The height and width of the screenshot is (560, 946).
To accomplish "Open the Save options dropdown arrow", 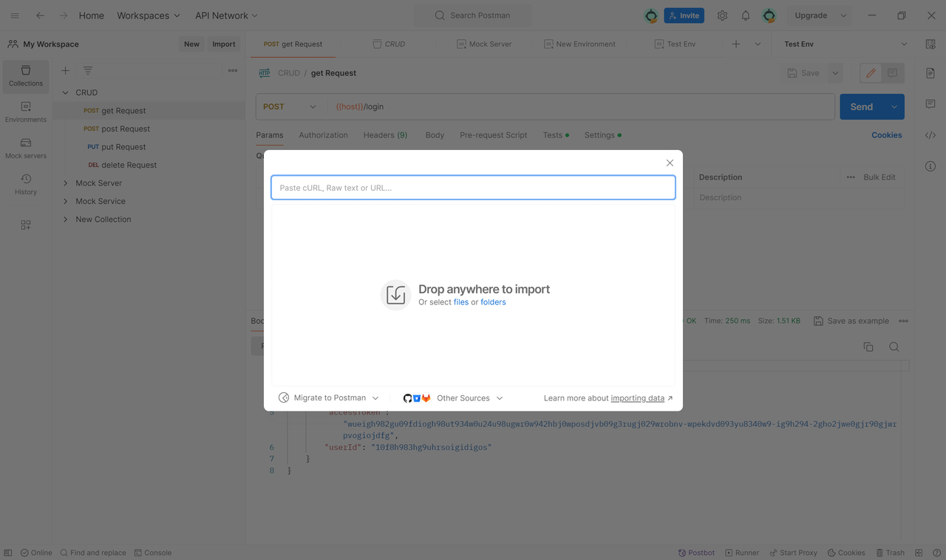I will pos(835,73).
